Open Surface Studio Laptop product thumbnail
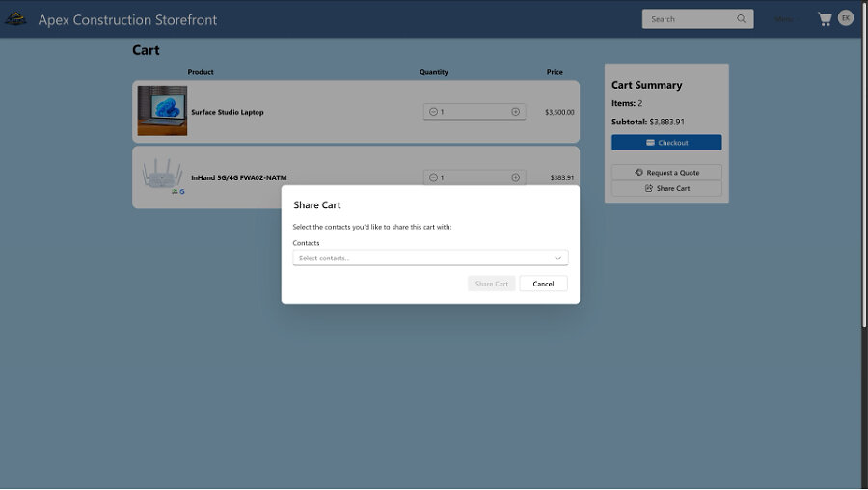The image size is (868, 490). point(162,111)
